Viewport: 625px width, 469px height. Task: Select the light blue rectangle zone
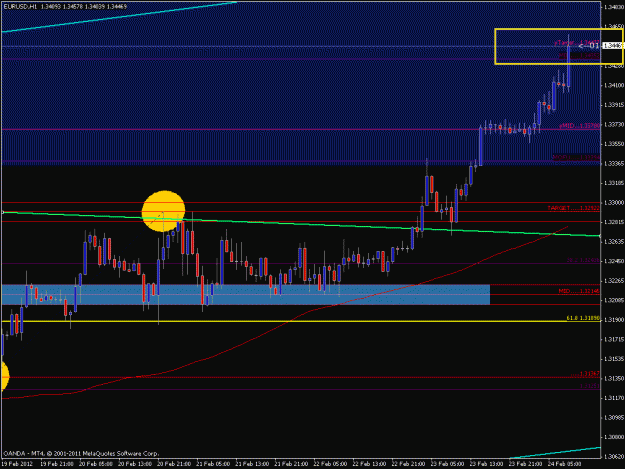(246, 294)
